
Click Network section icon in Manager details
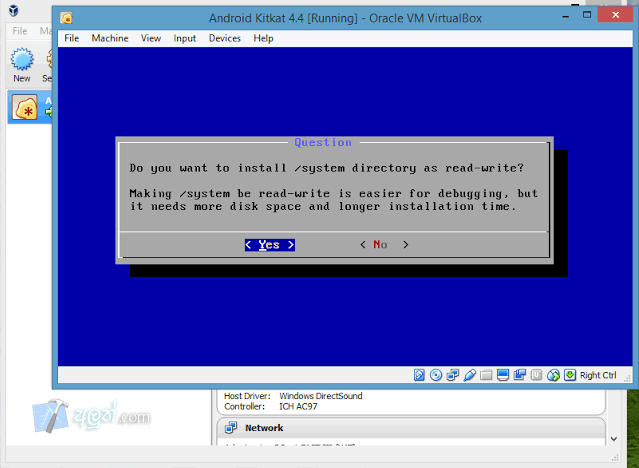[231, 428]
